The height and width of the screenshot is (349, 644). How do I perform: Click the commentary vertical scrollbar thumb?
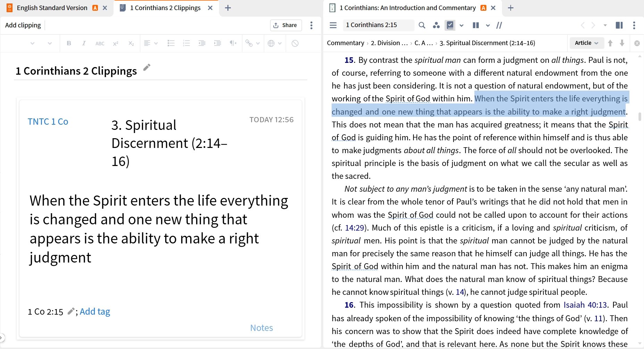point(639,117)
